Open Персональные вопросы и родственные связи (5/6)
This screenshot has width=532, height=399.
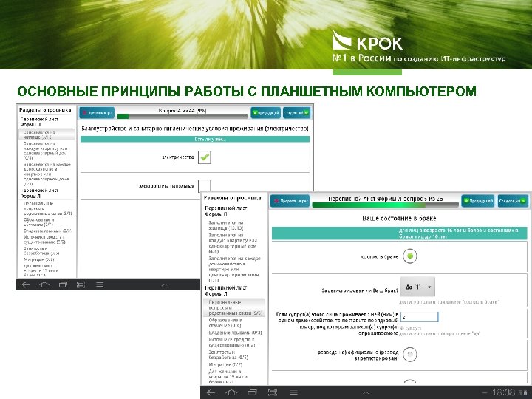point(234,307)
